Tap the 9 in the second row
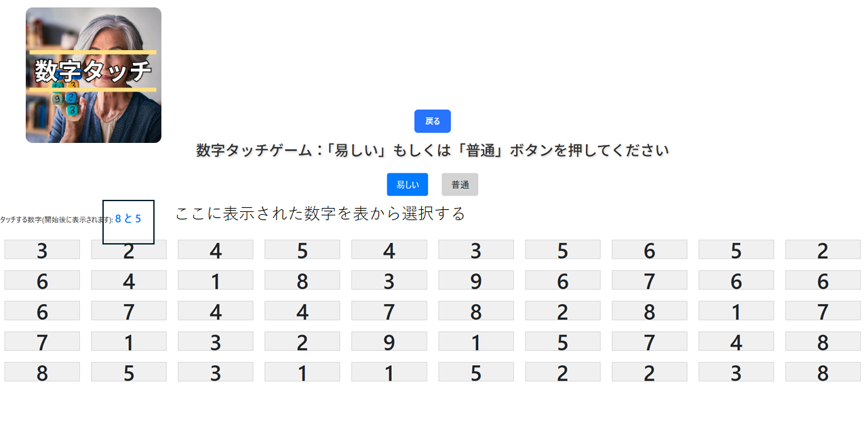 coord(475,280)
